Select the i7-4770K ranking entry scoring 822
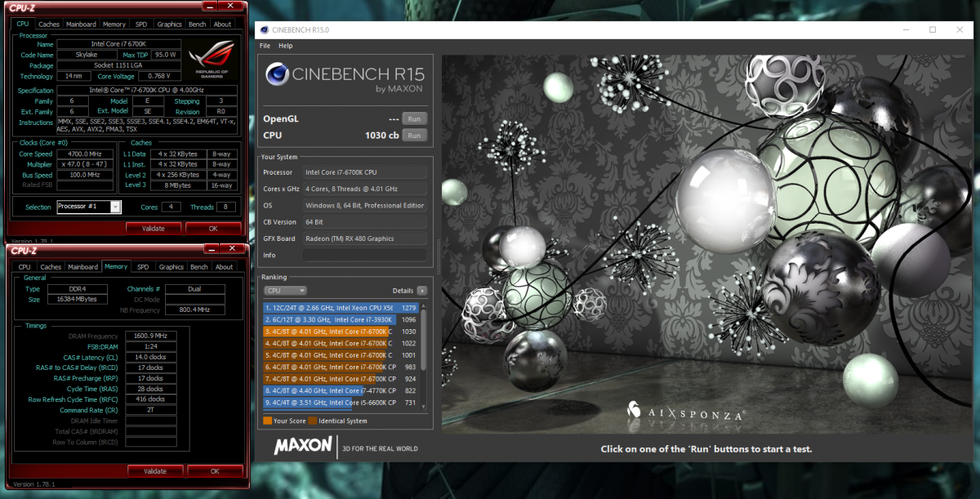The height and width of the screenshot is (499, 980). point(341,391)
